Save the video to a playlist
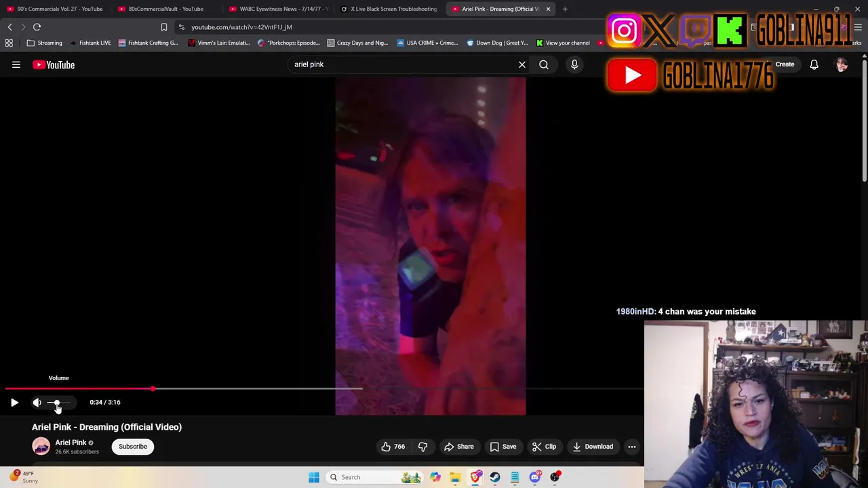This screenshot has width=868, height=488. tap(503, 447)
